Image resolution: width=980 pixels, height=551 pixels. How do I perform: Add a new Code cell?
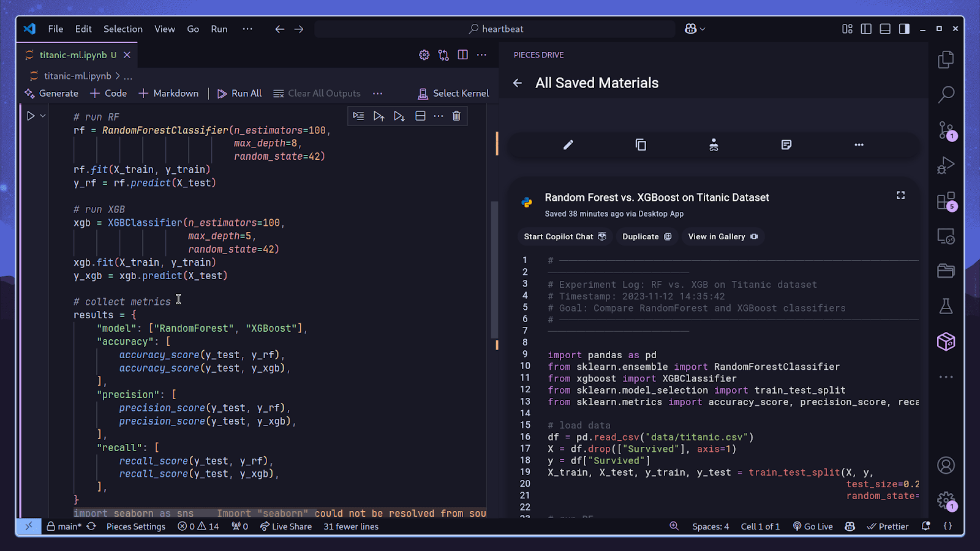tap(108, 94)
